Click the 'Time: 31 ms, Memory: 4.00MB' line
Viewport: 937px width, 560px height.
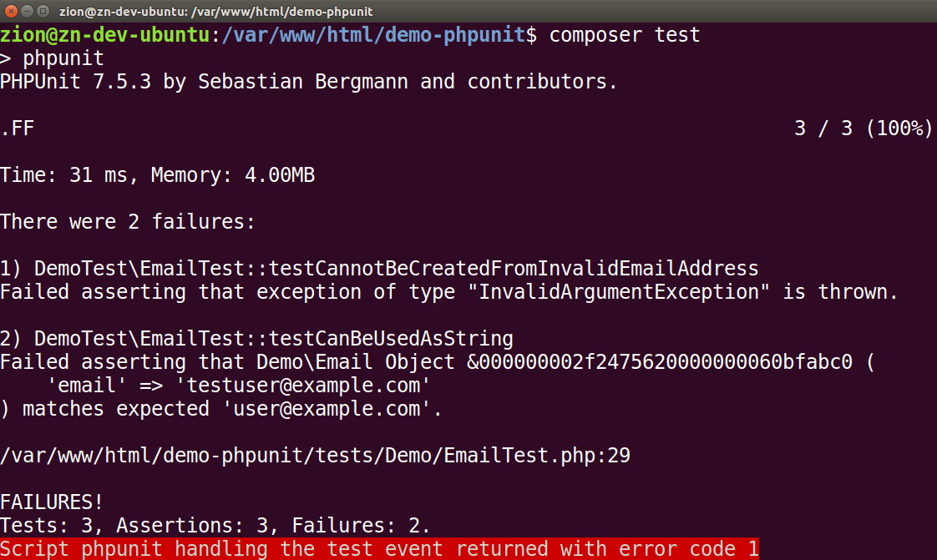click(x=157, y=175)
